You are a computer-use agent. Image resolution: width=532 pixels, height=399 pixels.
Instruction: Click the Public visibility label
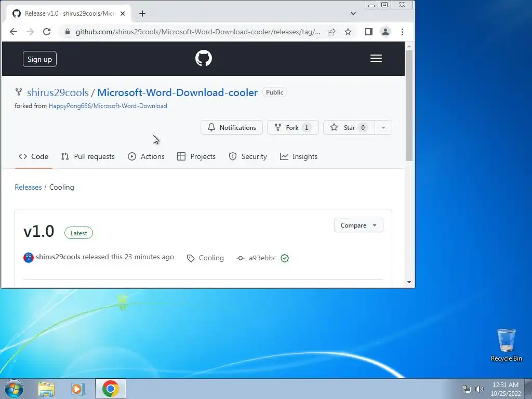tap(274, 92)
